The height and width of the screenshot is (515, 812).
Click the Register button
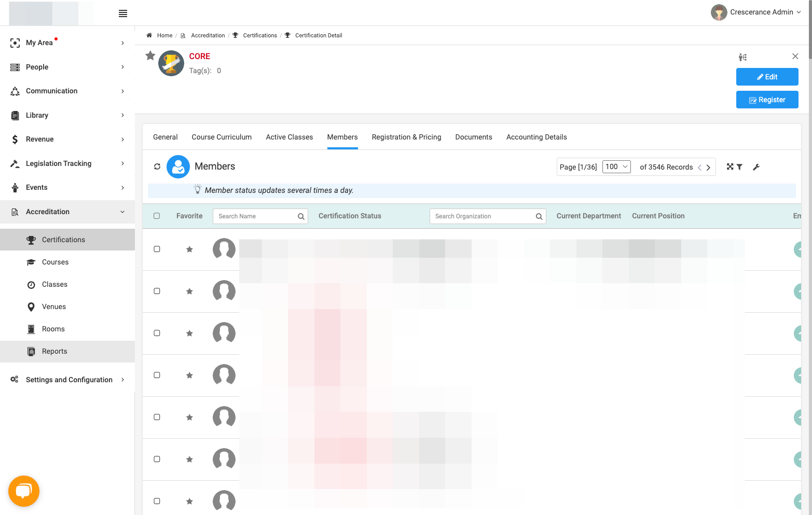tap(767, 100)
